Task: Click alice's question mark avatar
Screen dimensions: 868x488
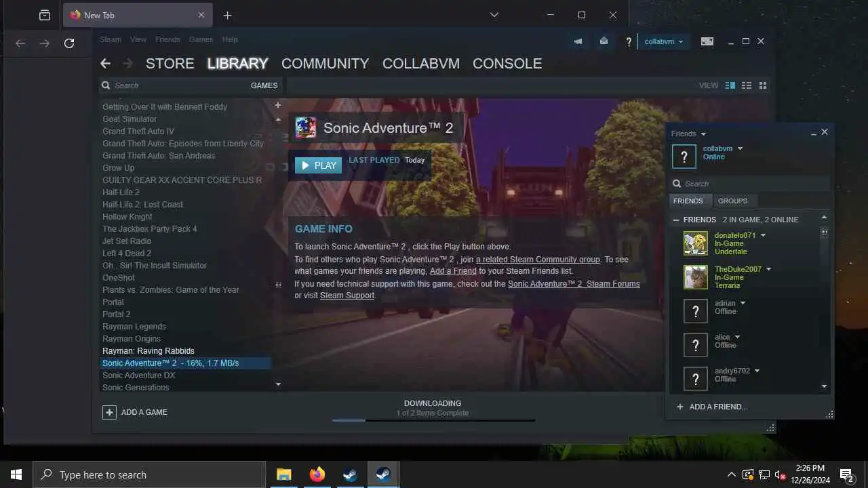Action: [695, 345]
